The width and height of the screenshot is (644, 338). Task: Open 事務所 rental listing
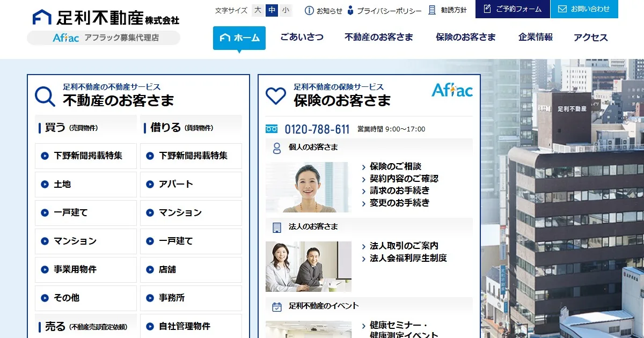[x=191, y=298]
